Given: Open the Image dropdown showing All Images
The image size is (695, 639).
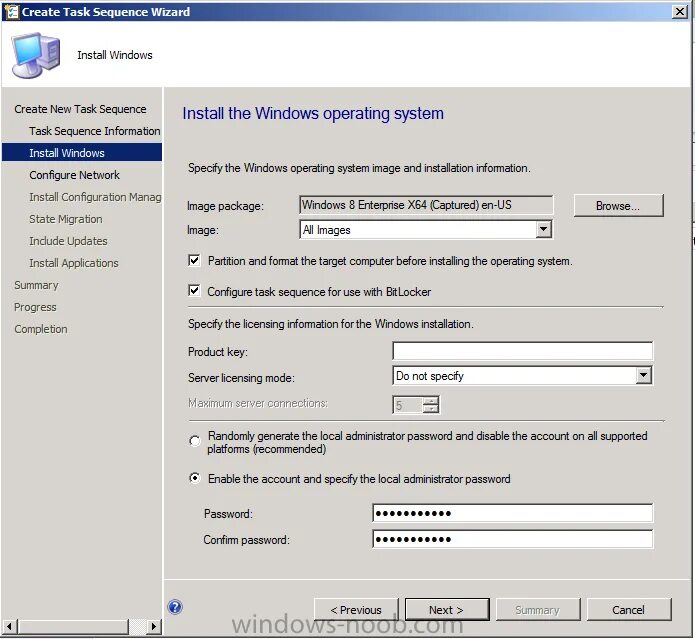Looking at the screenshot, I should click(x=543, y=230).
